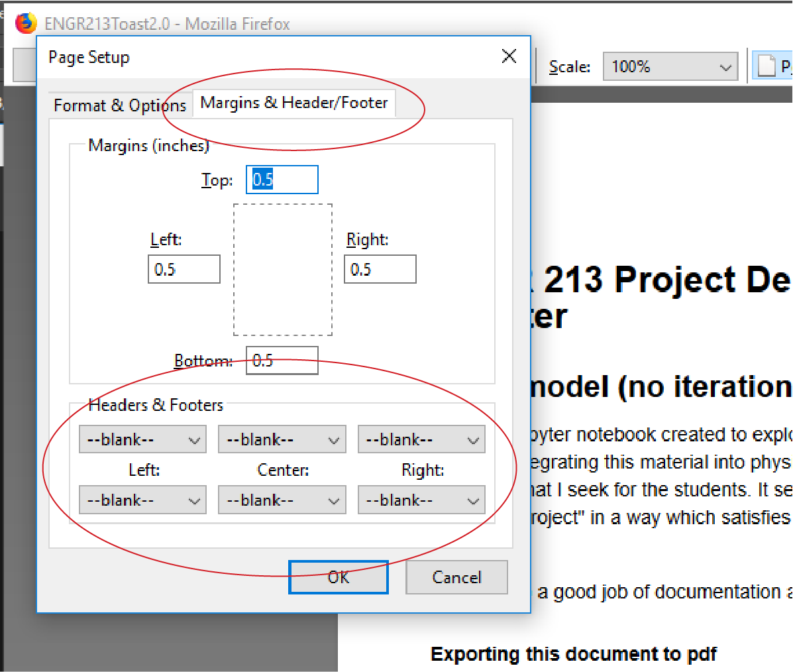Image resolution: width=793 pixels, height=672 pixels.
Task: Click the Firefox logo in the title bar
Action: 25,23
